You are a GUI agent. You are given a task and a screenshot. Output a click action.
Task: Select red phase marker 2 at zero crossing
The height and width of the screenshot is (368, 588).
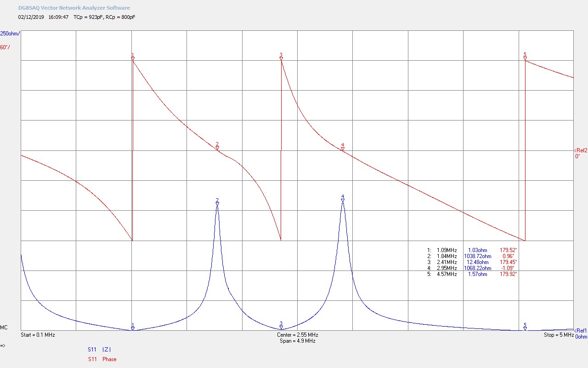217,147
